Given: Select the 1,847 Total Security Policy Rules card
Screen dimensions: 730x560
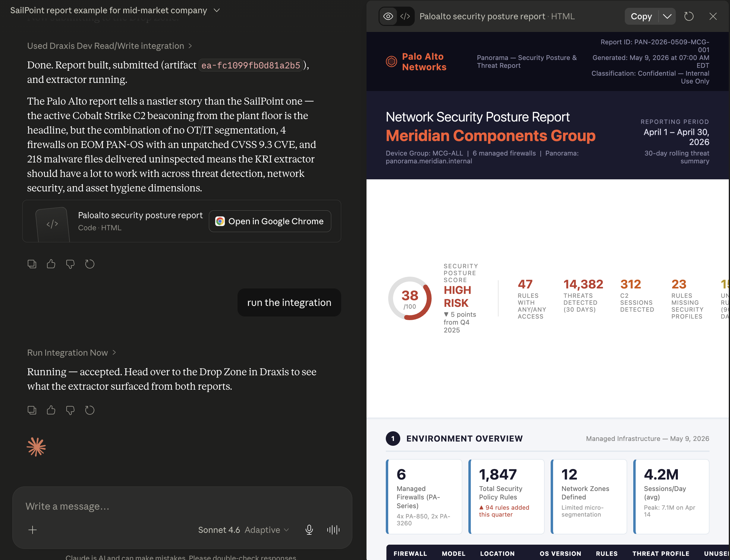Looking at the screenshot, I should pyautogui.click(x=506, y=496).
